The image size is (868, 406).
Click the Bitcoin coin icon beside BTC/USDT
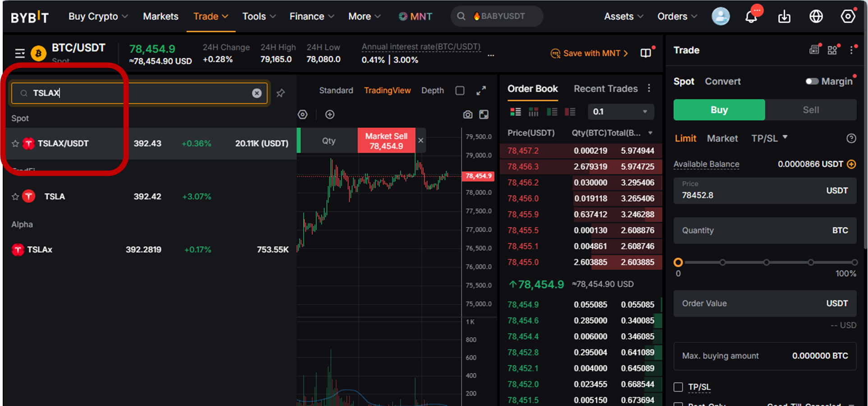[38, 54]
